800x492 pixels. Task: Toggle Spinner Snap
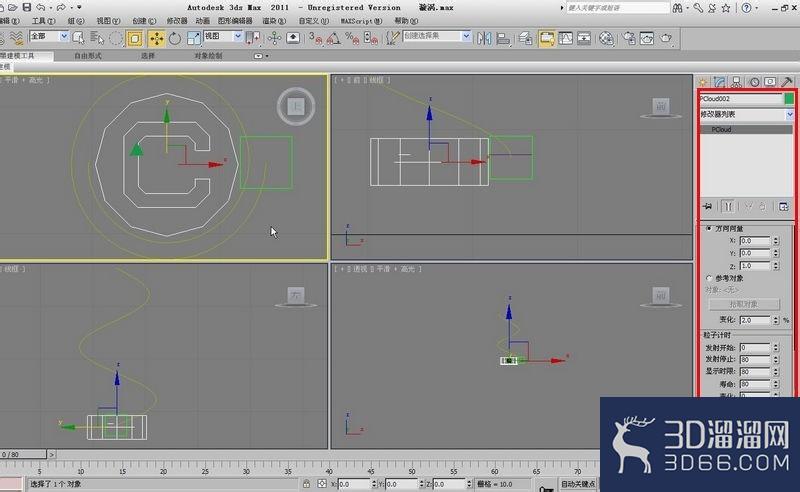pyautogui.click(x=371, y=38)
